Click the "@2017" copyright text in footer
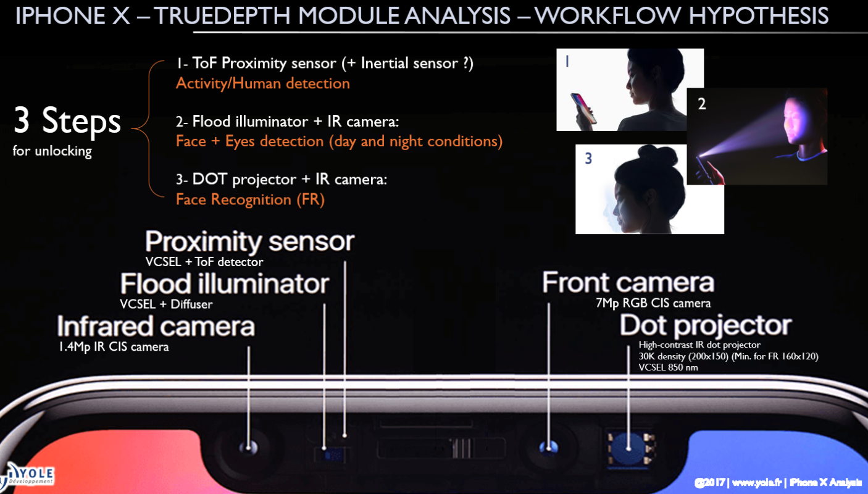Screen dimensions: 868x494 (709, 482)
